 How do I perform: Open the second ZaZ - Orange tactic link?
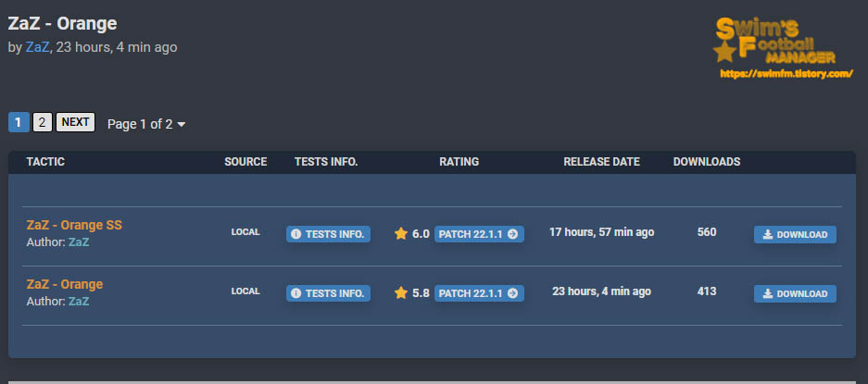(x=65, y=284)
